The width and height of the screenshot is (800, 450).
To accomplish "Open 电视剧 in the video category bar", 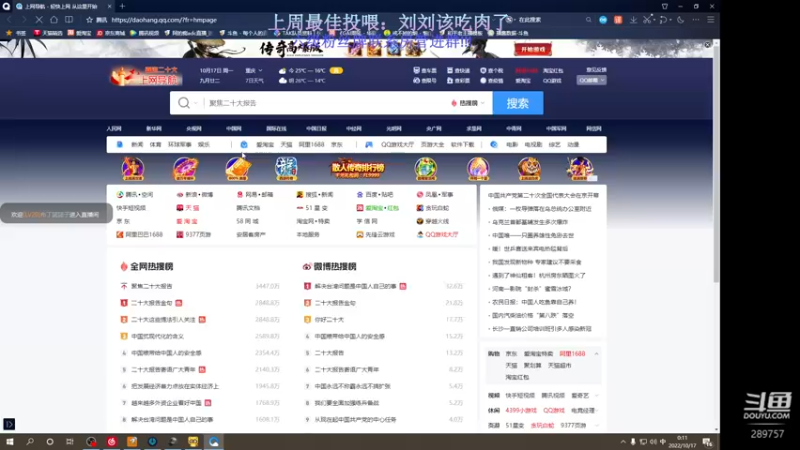I will pos(533,145).
